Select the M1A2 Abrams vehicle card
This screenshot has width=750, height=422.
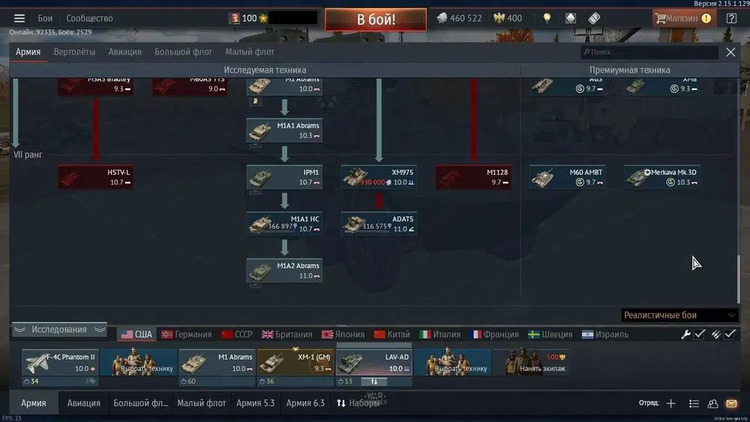click(x=284, y=270)
